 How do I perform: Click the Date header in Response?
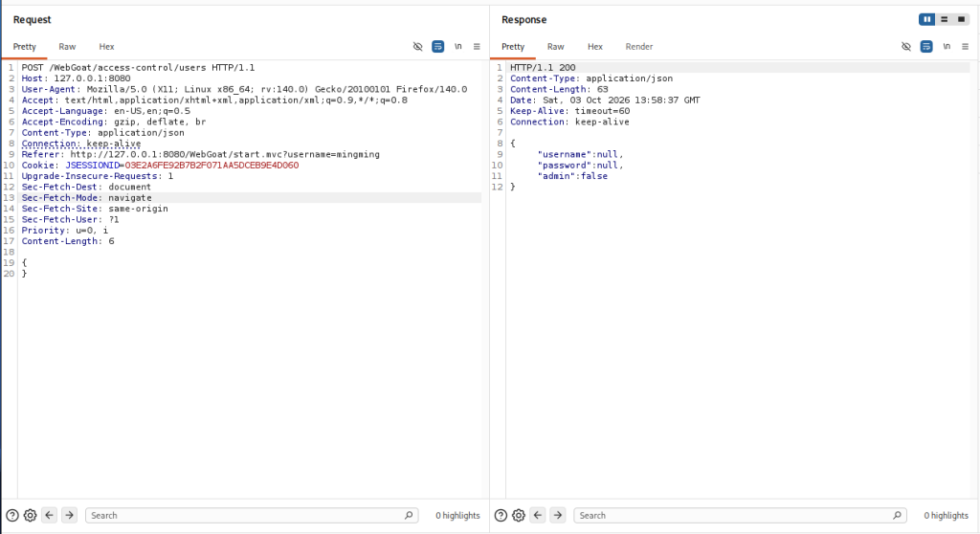605,100
